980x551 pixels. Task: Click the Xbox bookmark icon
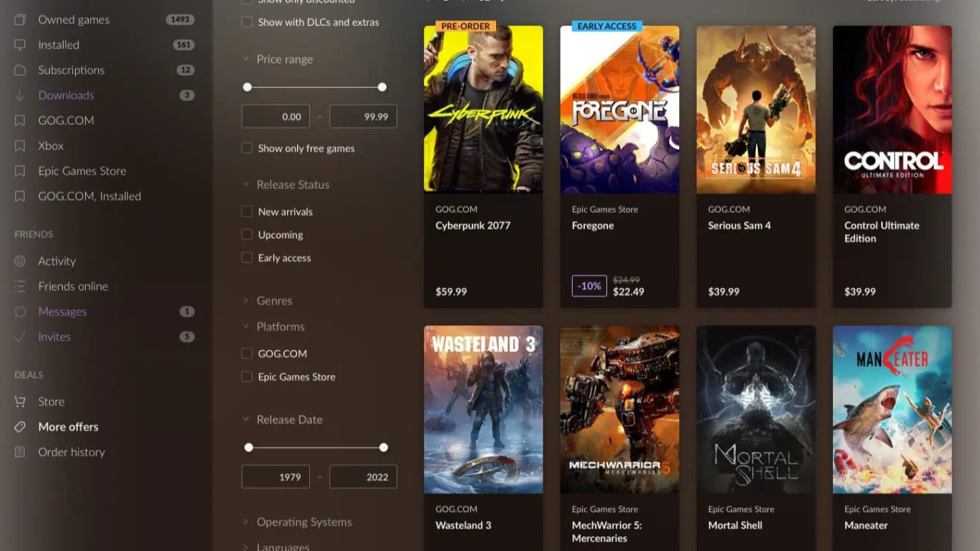point(21,145)
